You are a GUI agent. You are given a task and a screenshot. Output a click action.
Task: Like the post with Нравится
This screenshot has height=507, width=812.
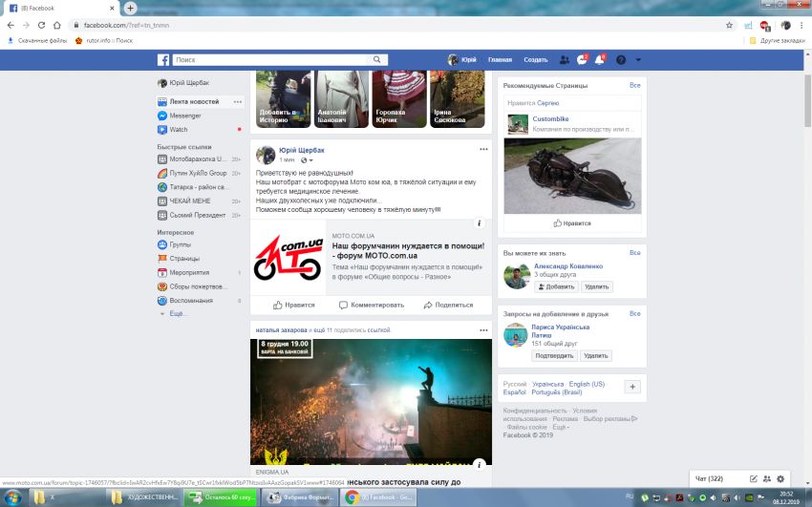[x=293, y=306]
